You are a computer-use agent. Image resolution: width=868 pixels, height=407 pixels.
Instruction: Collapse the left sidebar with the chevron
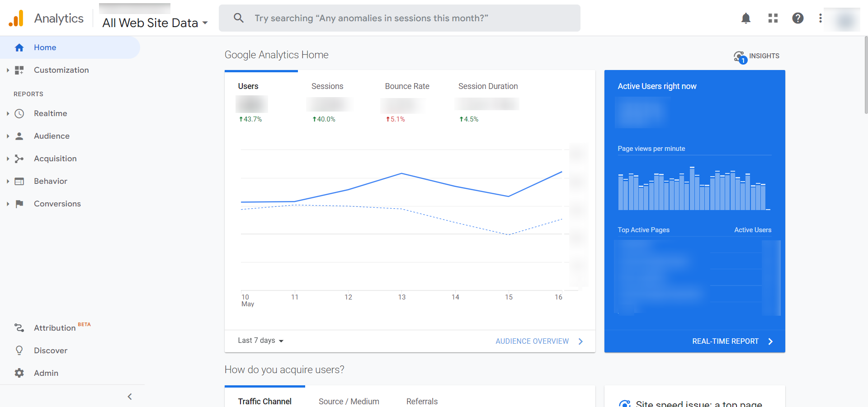click(x=130, y=396)
